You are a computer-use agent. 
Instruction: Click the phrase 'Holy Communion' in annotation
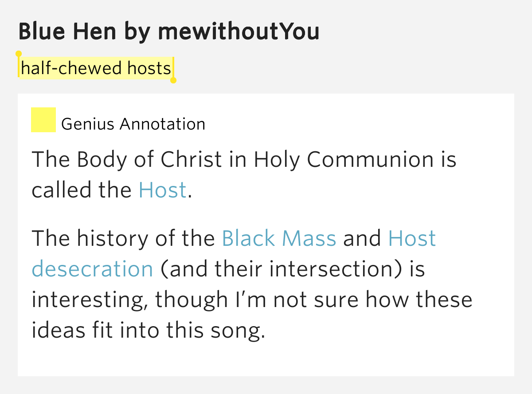click(343, 160)
